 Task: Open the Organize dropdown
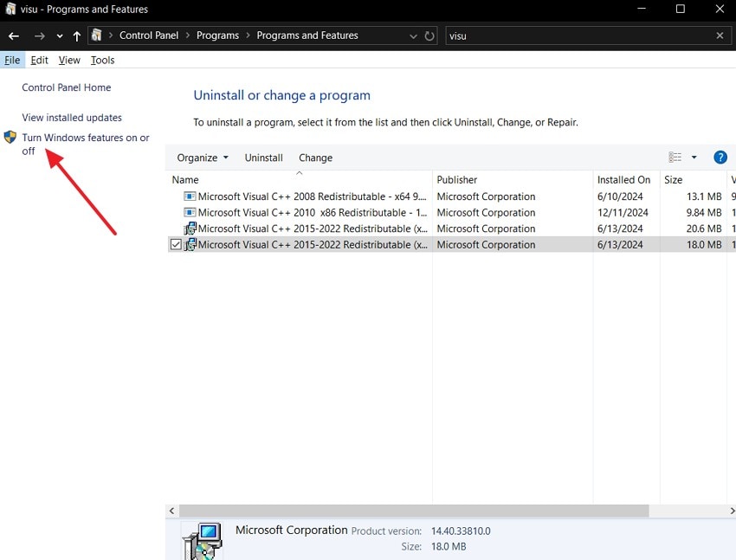203,158
